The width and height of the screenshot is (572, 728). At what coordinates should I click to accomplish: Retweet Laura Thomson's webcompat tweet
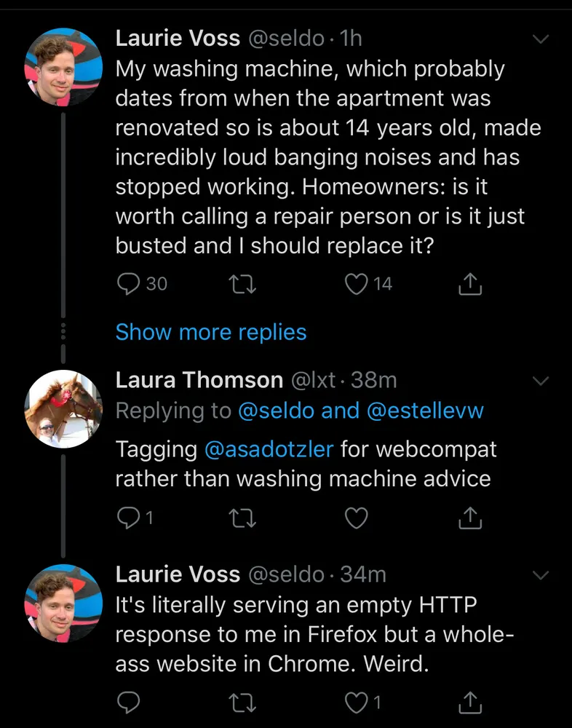241,518
